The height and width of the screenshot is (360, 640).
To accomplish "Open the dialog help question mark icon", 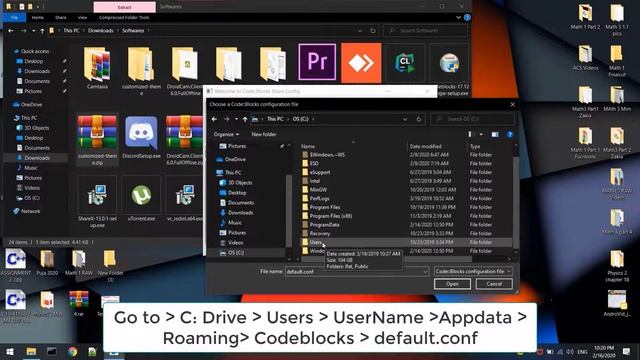I will click(x=510, y=134).
